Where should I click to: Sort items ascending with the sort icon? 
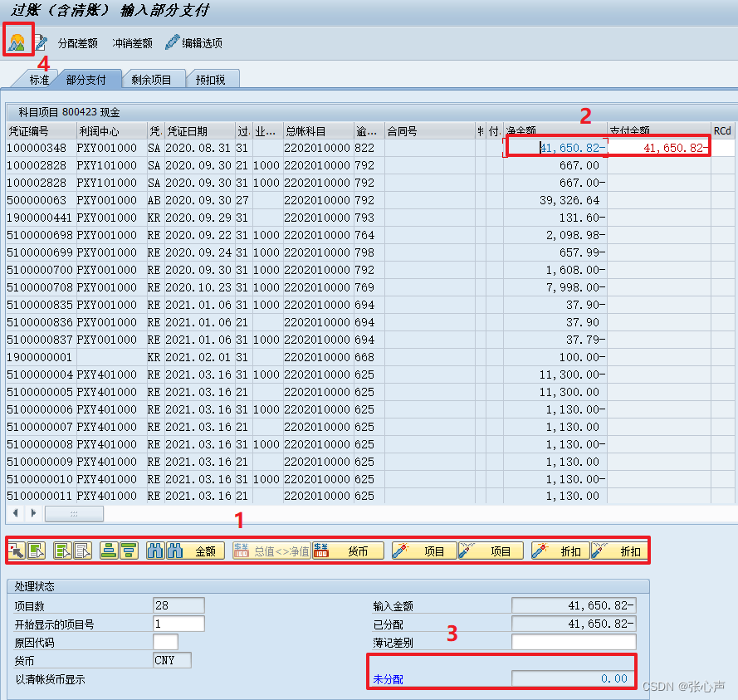click(x=109, y=551)
